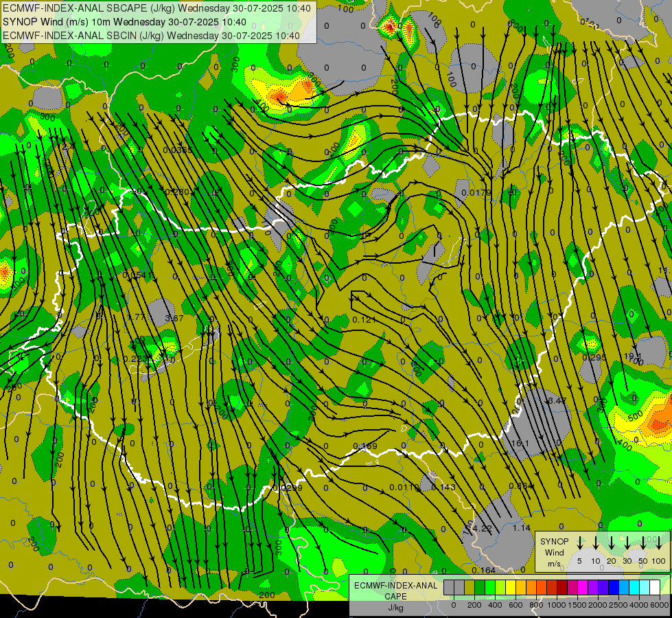Choose the pale cyan swatch before the white one
Image resolution: width=672 pixels, height=618 pixels.
[x=644, y=587]
